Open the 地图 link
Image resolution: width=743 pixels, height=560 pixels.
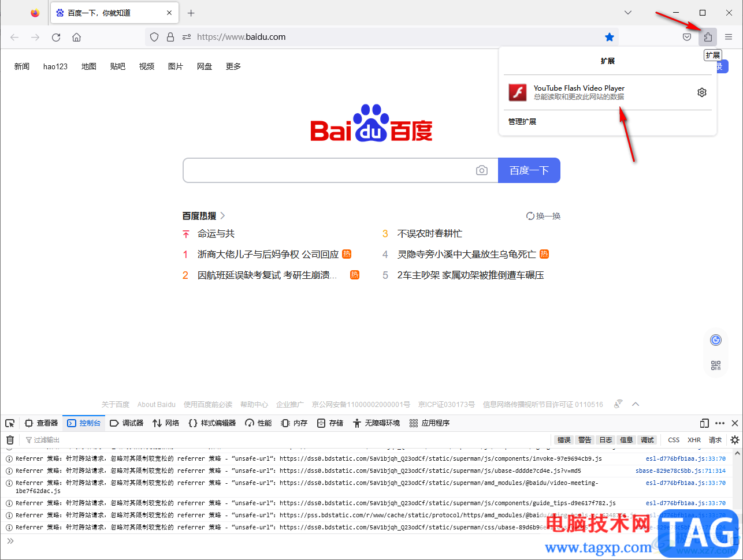[89, 66]
